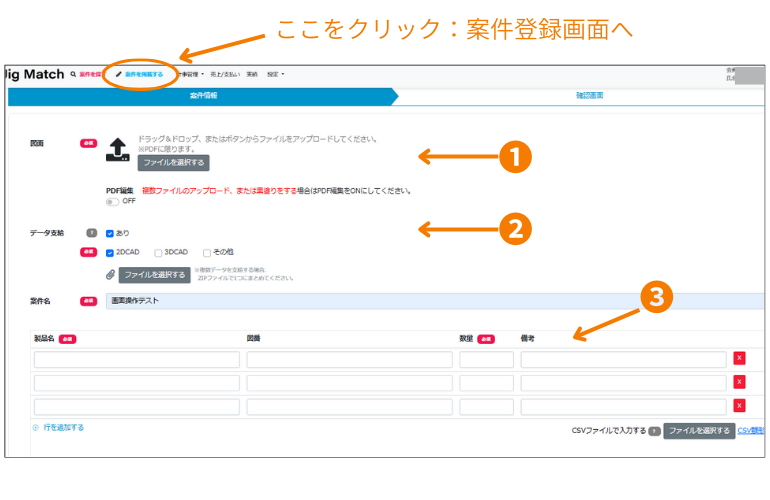The width and height of the screenshot is (770, 500).
Task: Click the search magnifier icon in navbar
Action: pos(73,75)
